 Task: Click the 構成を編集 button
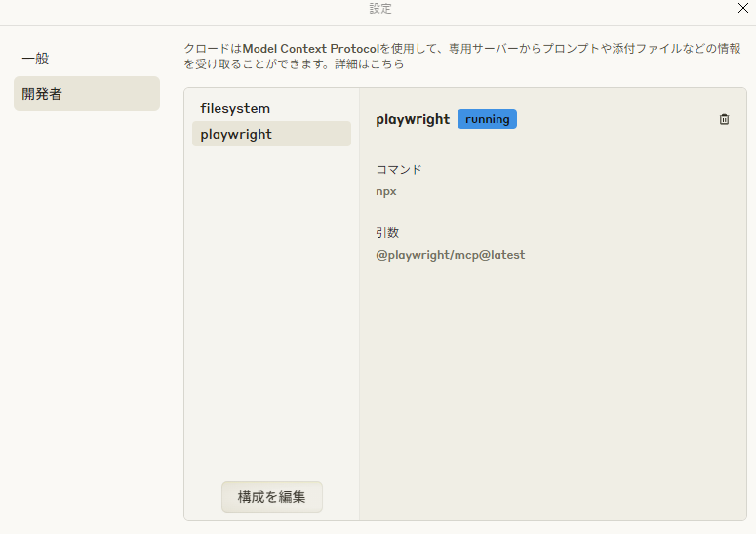(272, 496)
